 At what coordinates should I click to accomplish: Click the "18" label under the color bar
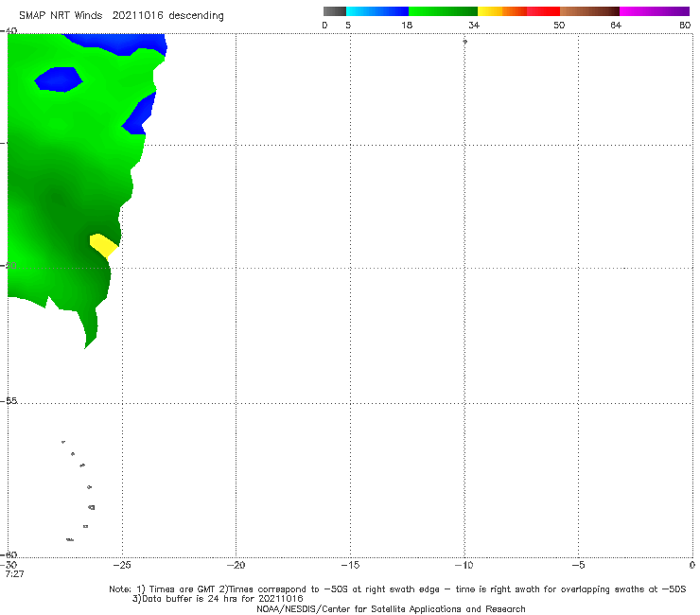[406, 25]
